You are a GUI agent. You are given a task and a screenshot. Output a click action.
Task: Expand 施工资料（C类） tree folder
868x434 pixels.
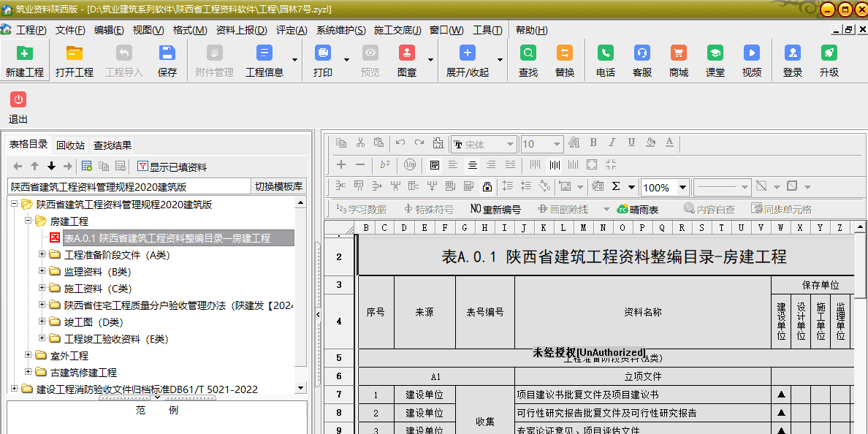click(42, 289)
